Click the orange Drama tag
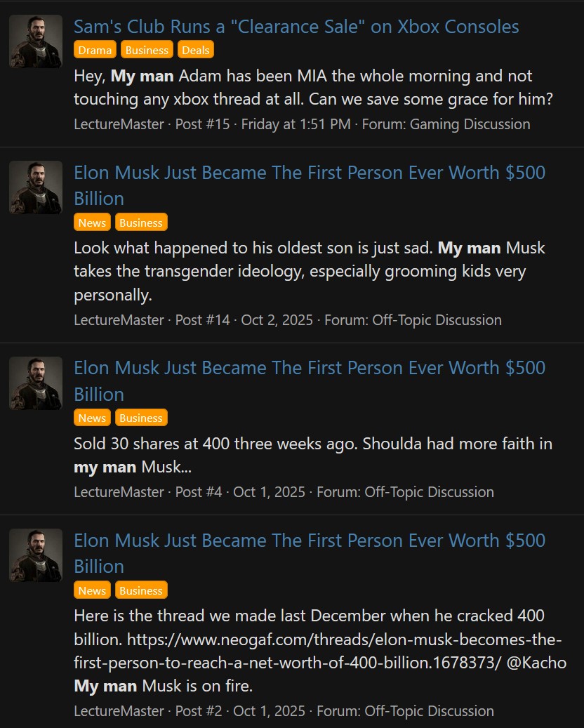 (x=95, y=50)
